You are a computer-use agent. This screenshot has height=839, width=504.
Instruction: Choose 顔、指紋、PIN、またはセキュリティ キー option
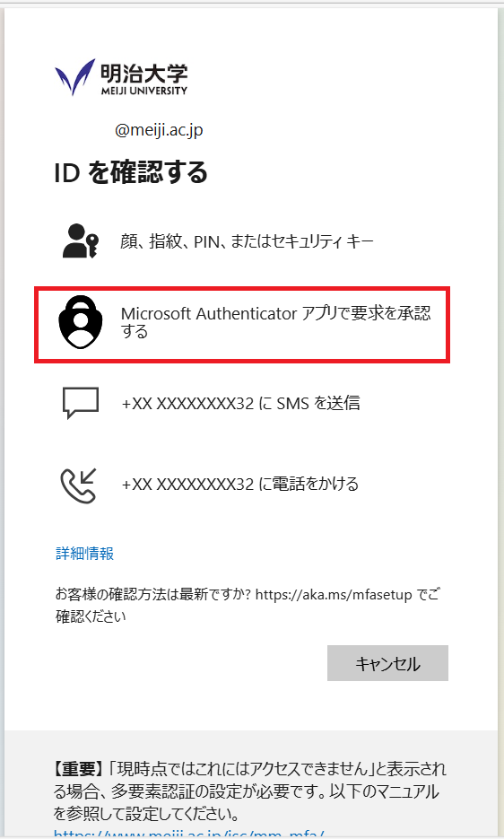tap(242, 241)
